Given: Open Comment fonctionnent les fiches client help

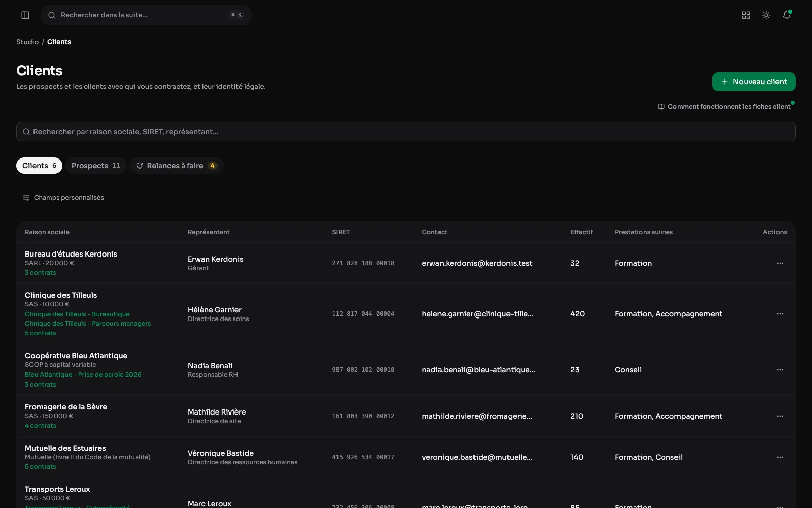Looking at the screenshot, I should [724, 107].
